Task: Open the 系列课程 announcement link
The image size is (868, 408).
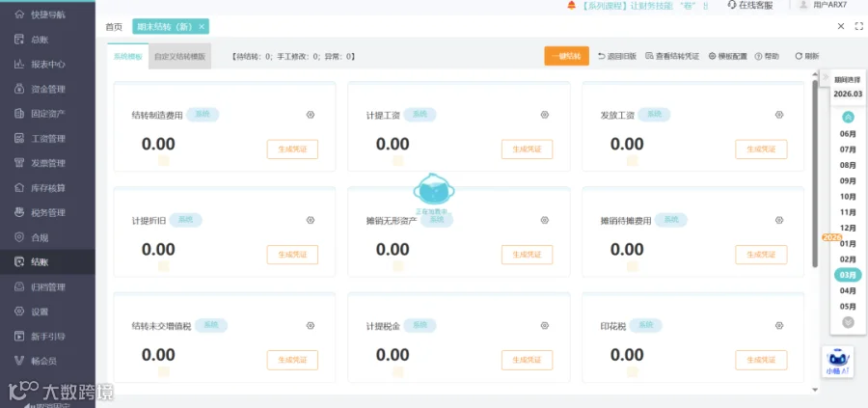Action: (645, 6)
